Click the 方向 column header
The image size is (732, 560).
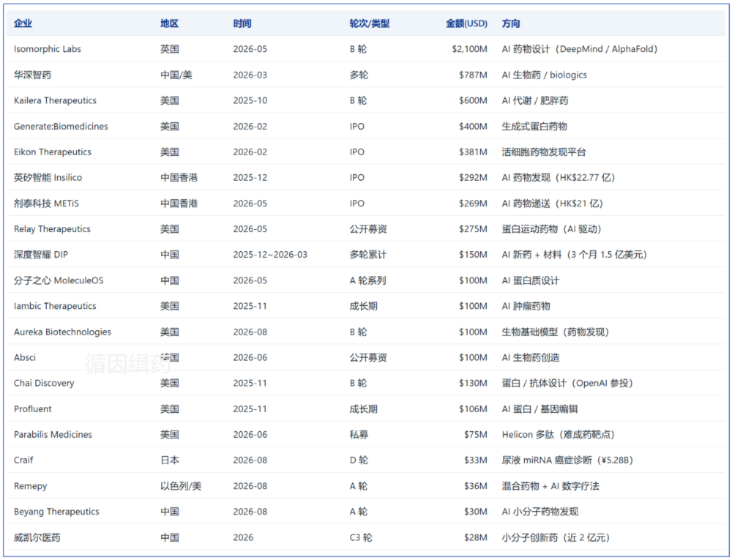pos(511,23)
